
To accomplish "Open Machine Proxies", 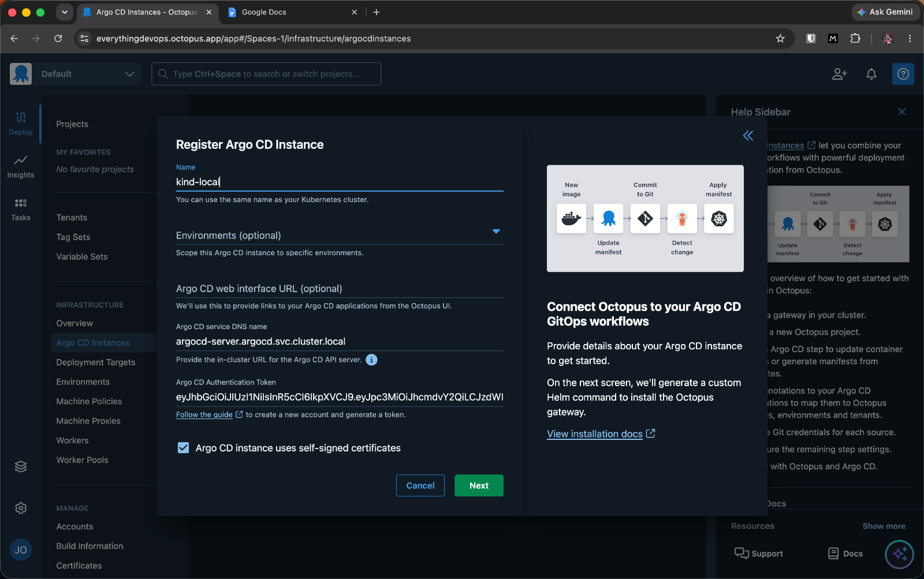I will 88,421.
